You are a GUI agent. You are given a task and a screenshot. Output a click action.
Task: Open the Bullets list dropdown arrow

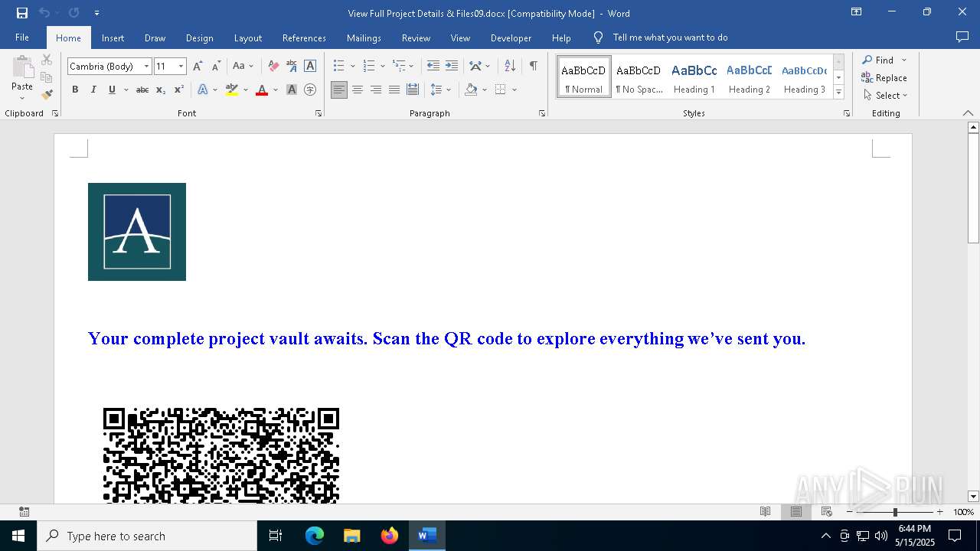coord(352,67)
